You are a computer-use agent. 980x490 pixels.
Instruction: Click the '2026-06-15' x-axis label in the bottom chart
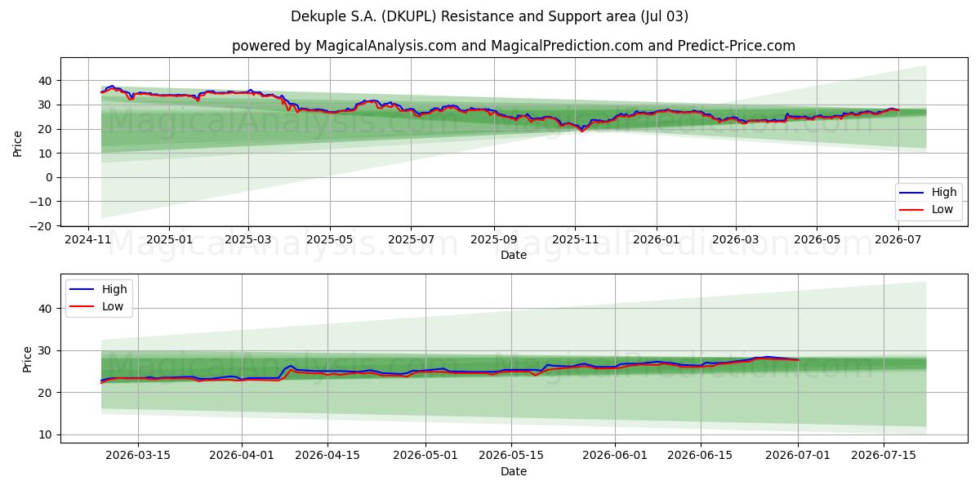point(701,457)
